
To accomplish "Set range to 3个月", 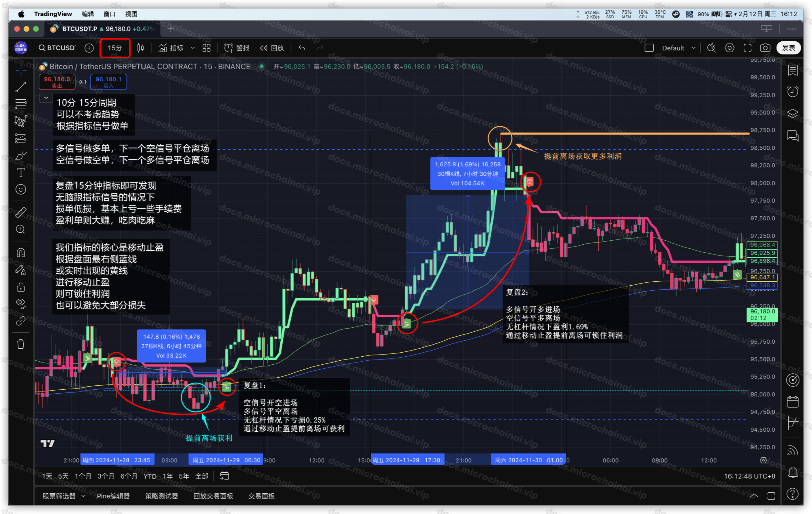I will [x=106, y=476].
